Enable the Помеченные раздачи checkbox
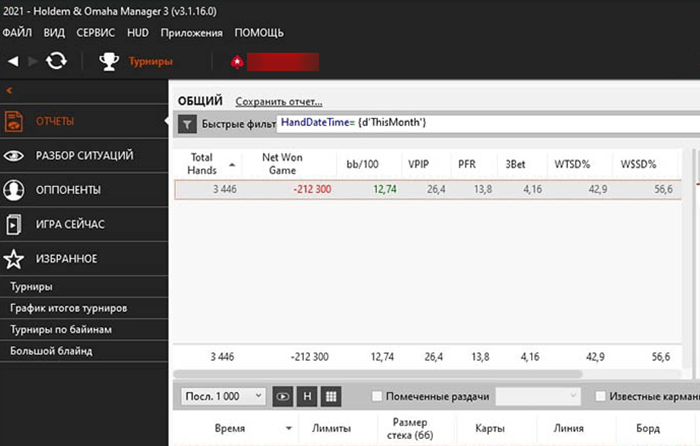This screenshot has width=700, height=446. [x=377, y=396]
